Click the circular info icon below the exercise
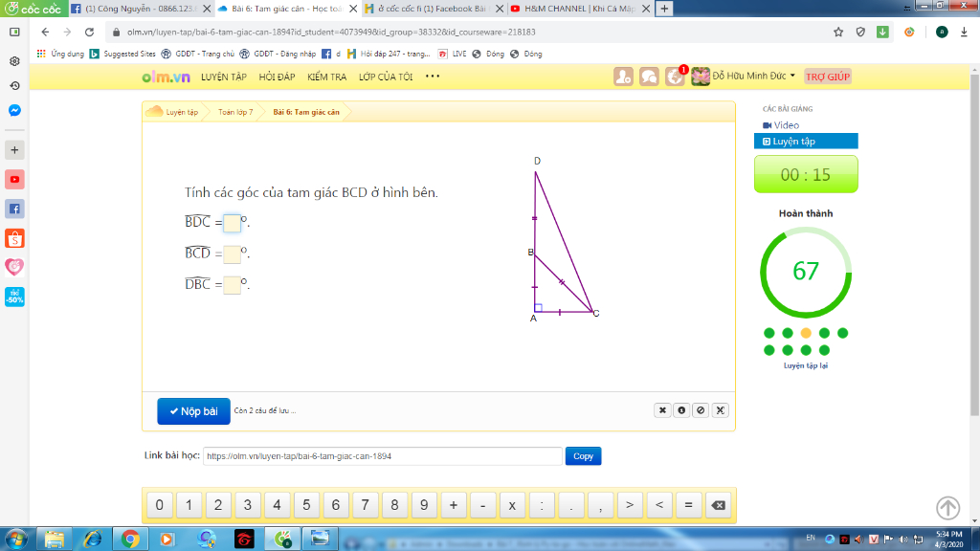 coord(681,410)
